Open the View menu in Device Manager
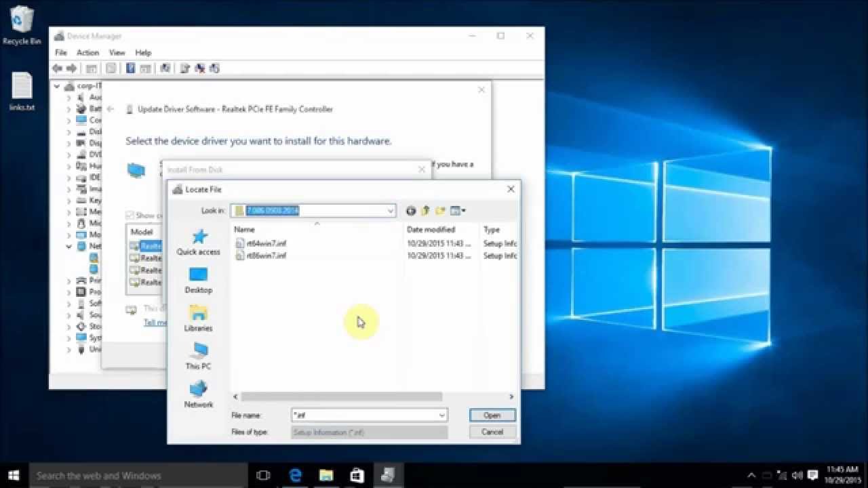The width and height of the screenshot is (868, 488). [x=117, y=52]
